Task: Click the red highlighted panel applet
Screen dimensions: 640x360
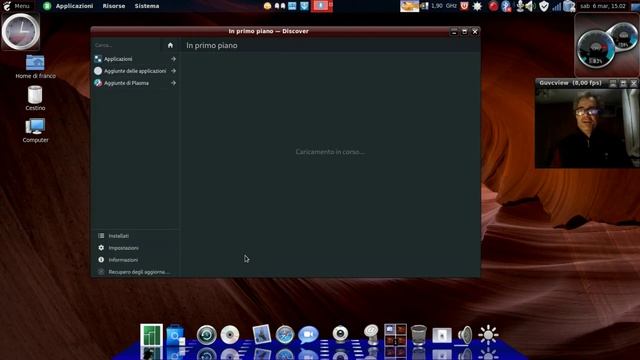Action: (x=322, y=6)
